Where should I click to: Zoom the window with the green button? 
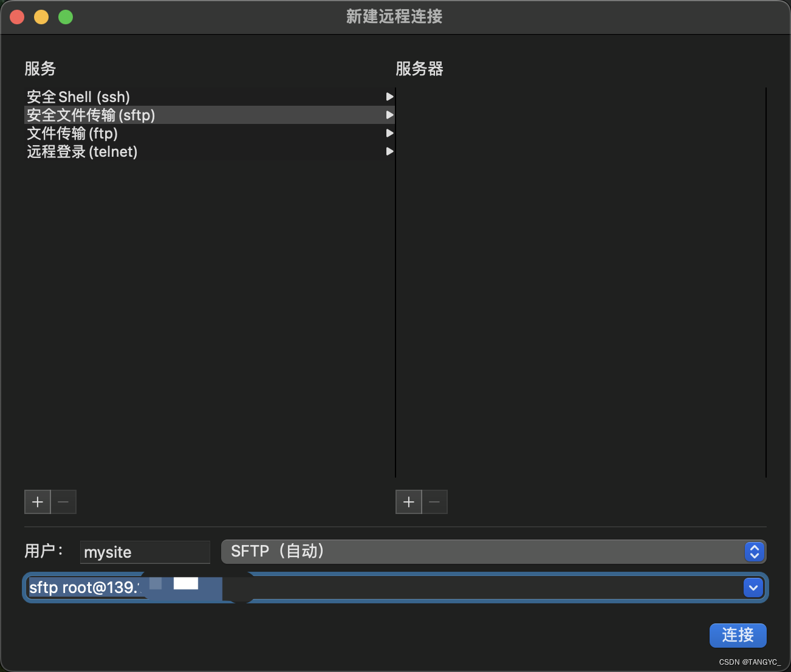66,17
